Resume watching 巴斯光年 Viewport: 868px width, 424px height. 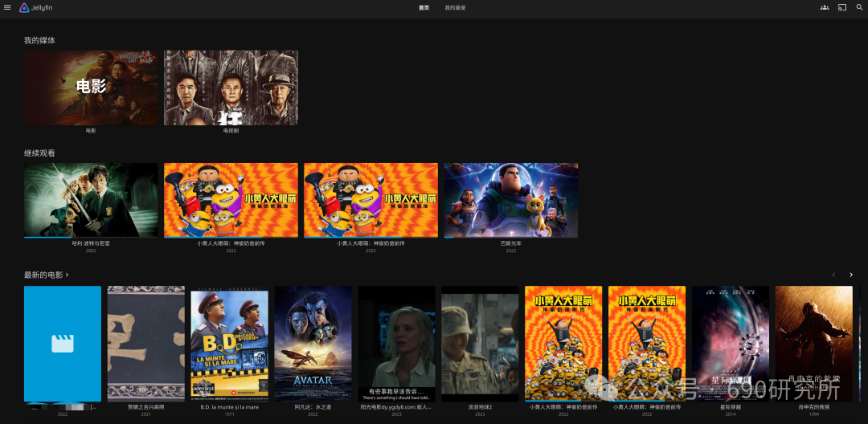511,200
